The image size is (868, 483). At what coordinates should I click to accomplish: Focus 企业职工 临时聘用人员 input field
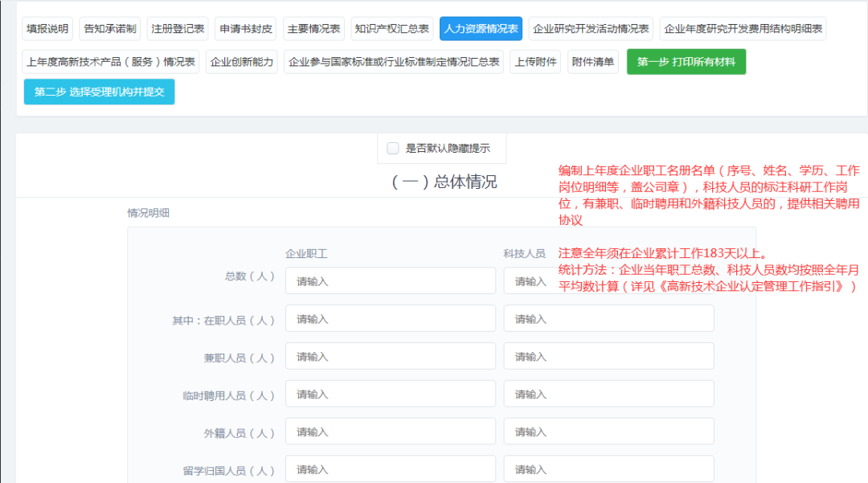[x=391, y=394]
